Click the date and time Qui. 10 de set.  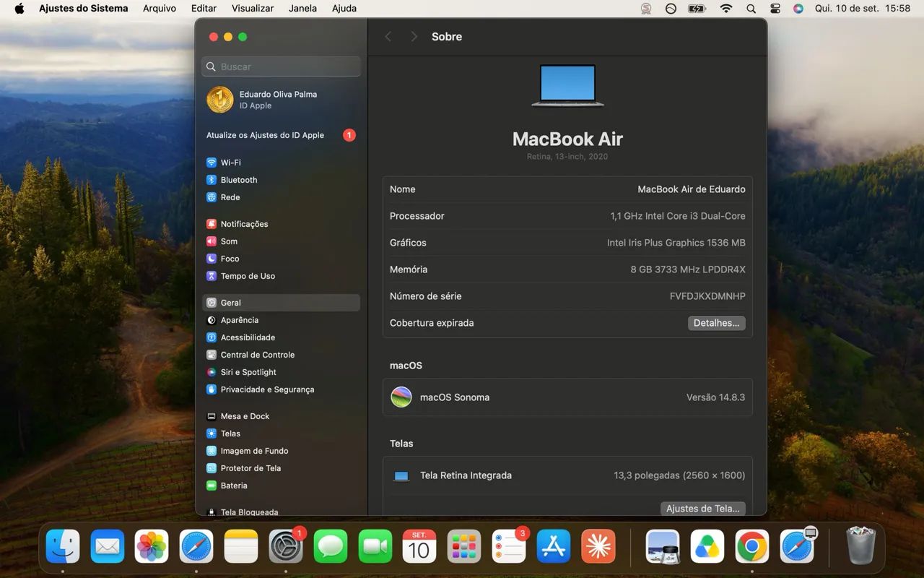pyautogui.click(x=863, y=9)
